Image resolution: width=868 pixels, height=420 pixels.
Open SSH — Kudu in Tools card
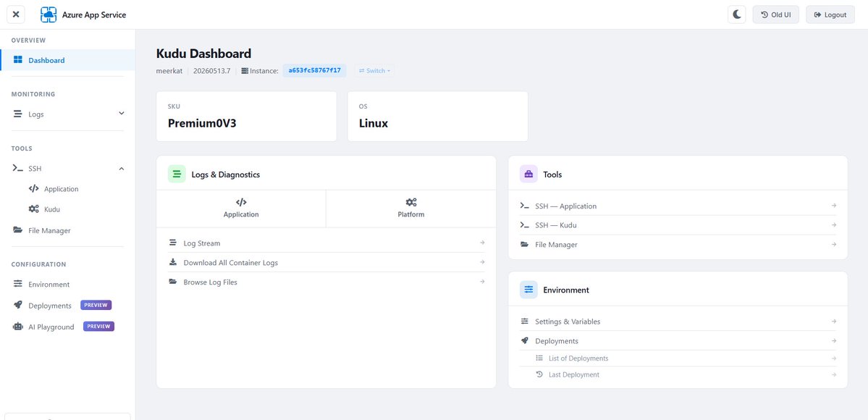tap(678, 225)
